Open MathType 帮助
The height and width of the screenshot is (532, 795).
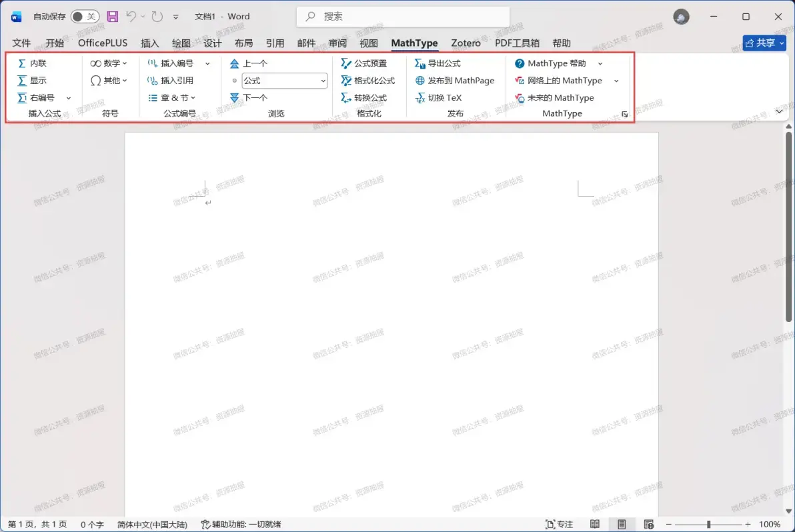click(551, 63)
